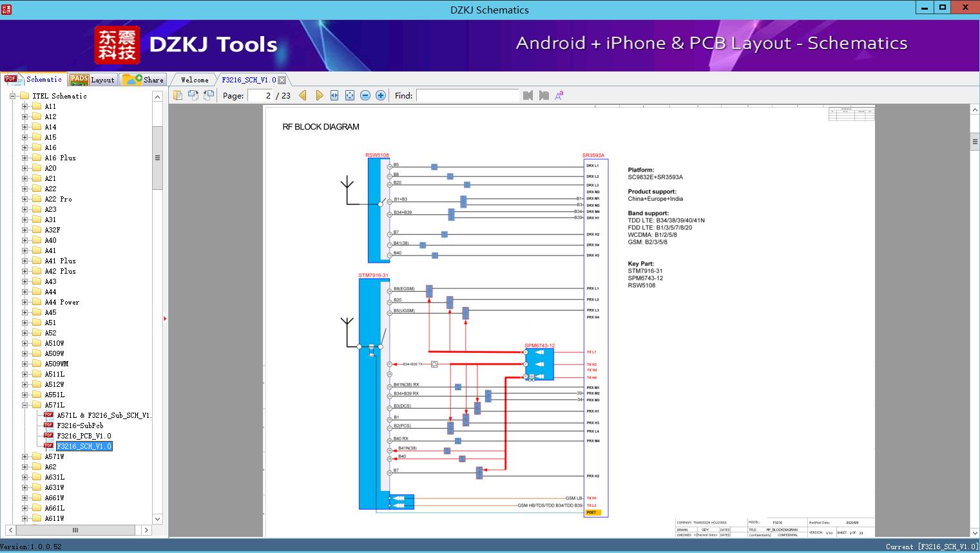Click the DZKJ red logo in the banner

click(117, 45)
